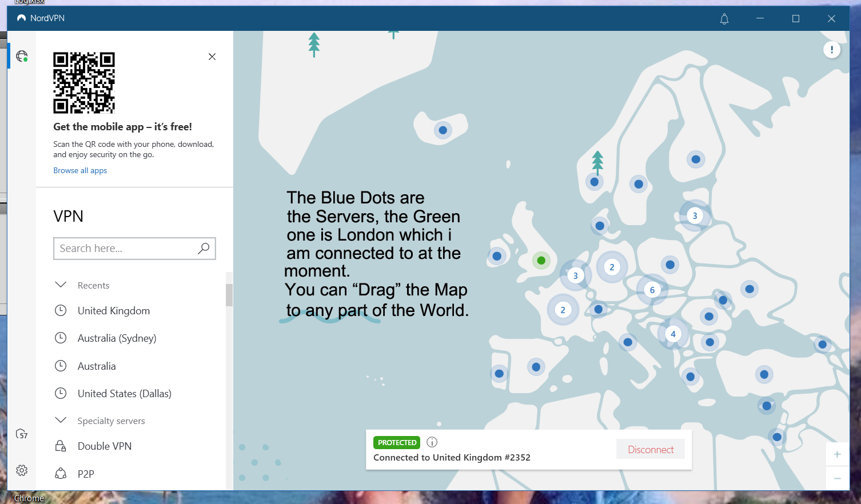Click the cluster marker labeled 4

(x=673, y=334)
